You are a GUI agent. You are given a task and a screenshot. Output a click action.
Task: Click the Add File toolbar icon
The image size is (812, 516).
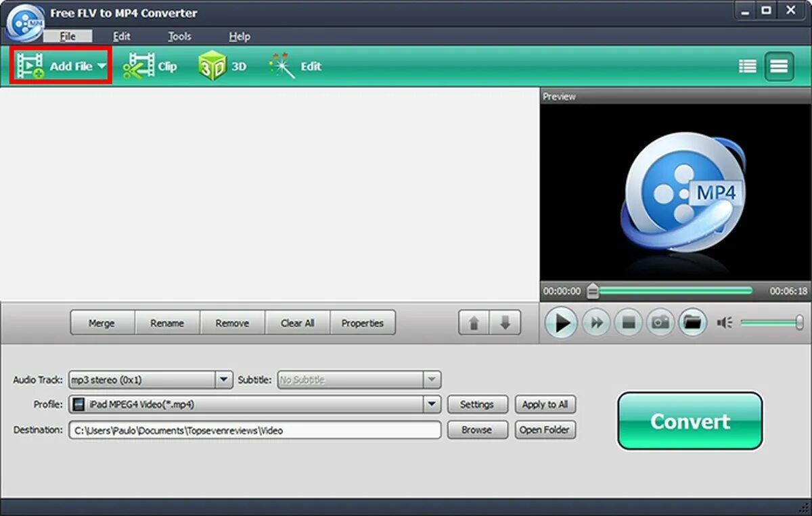coord(30,66)
